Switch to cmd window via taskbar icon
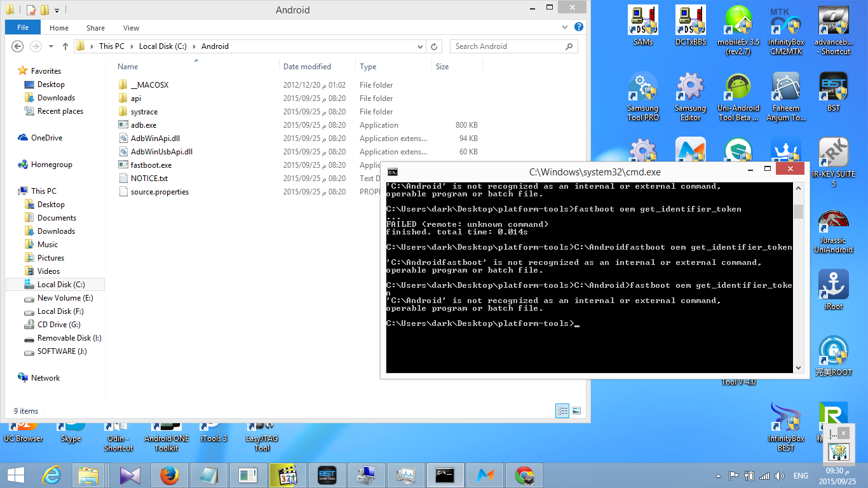The width and height of the screenshot is (868, 488). [x=445, y=475]
